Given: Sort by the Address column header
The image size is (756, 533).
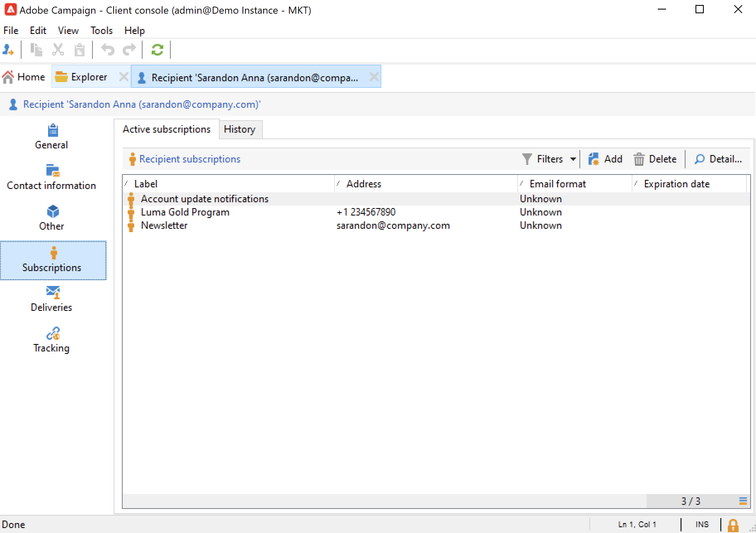Looking at the screenshot, I should 426,184.
